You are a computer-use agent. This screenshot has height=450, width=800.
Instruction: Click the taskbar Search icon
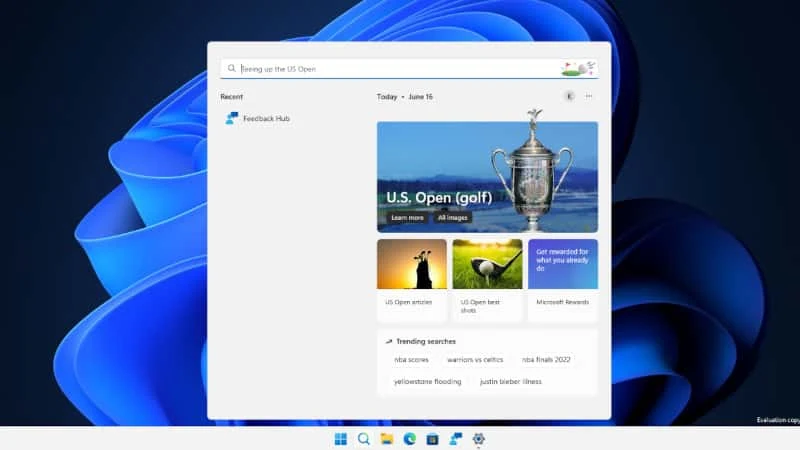363,439
